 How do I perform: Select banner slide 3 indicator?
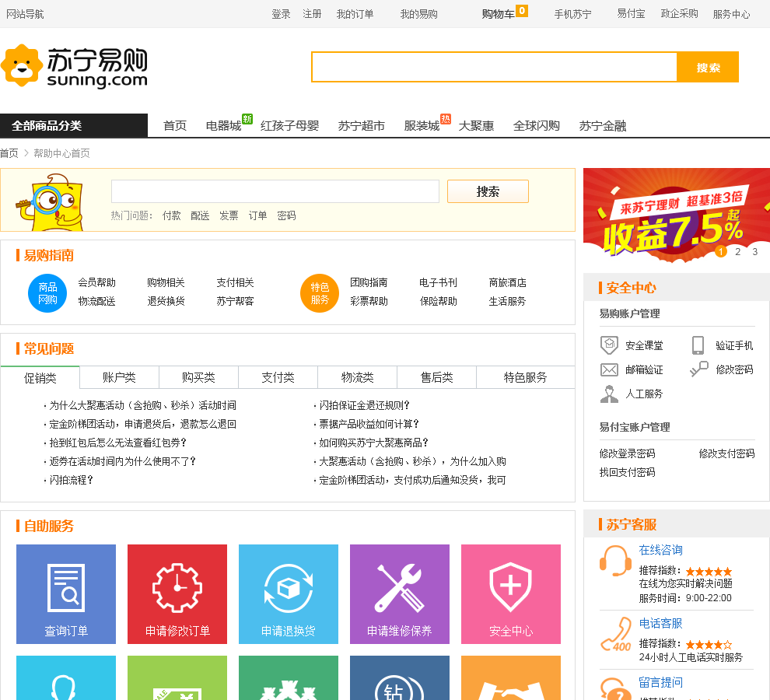point(754,252)
